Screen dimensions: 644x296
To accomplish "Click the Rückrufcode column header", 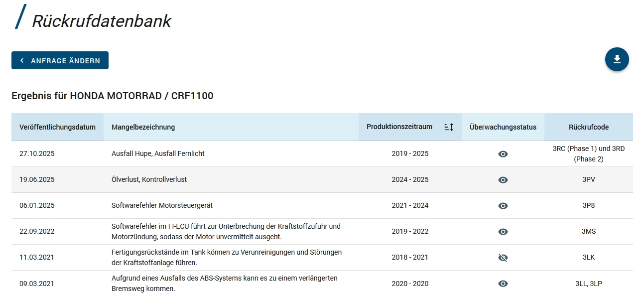I will point(588,127).
